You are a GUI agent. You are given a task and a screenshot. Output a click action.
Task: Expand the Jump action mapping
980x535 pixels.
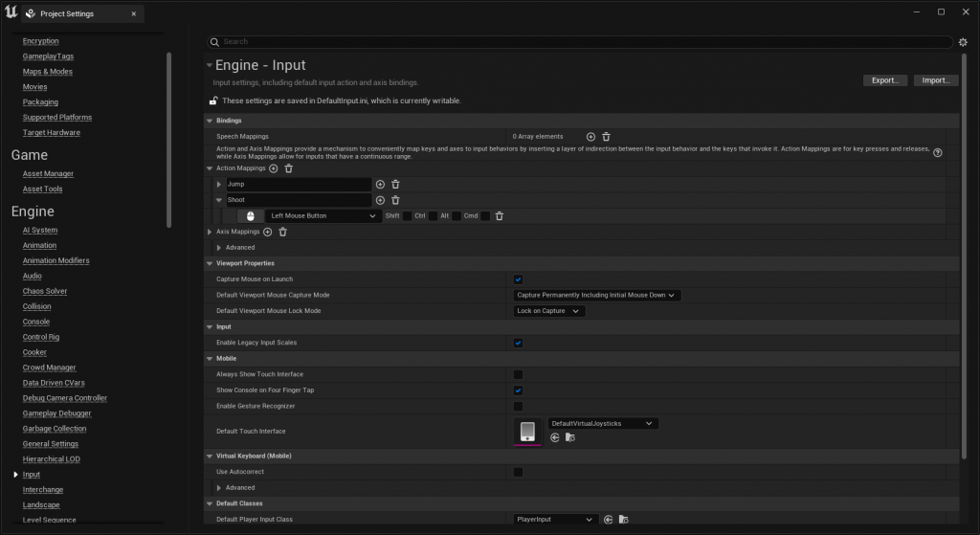(219, 185)
